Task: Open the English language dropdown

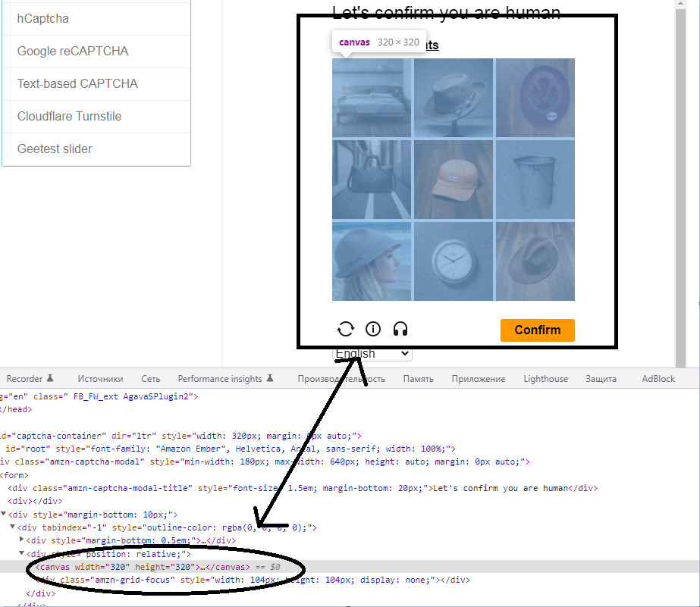Action: coord(372,354)
